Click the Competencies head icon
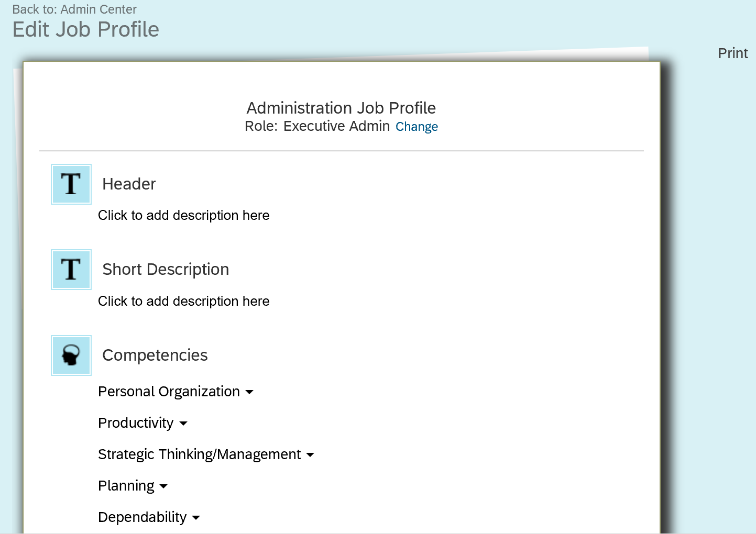Screen dimensions: 756x534 point(71,355)
